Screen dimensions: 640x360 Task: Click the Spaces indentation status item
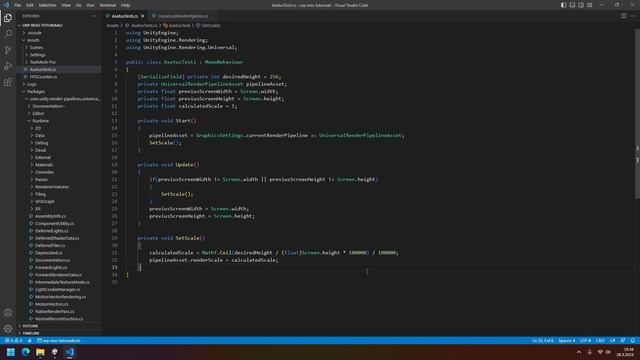[x=567, y=340]
